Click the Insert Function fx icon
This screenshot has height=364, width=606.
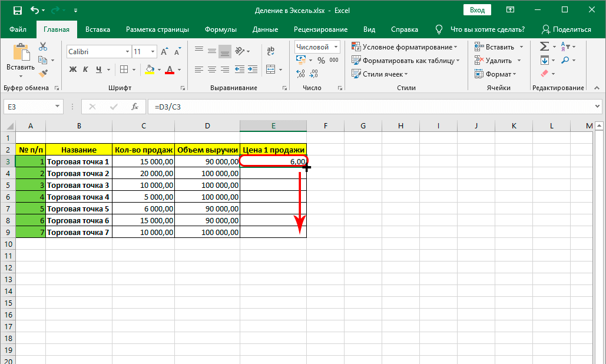click(135, 107)
